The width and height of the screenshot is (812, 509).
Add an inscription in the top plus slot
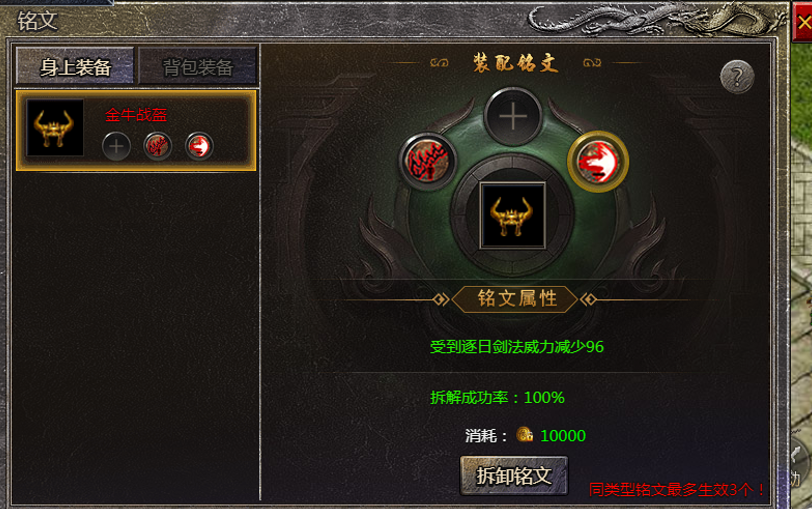click(513, 117)
